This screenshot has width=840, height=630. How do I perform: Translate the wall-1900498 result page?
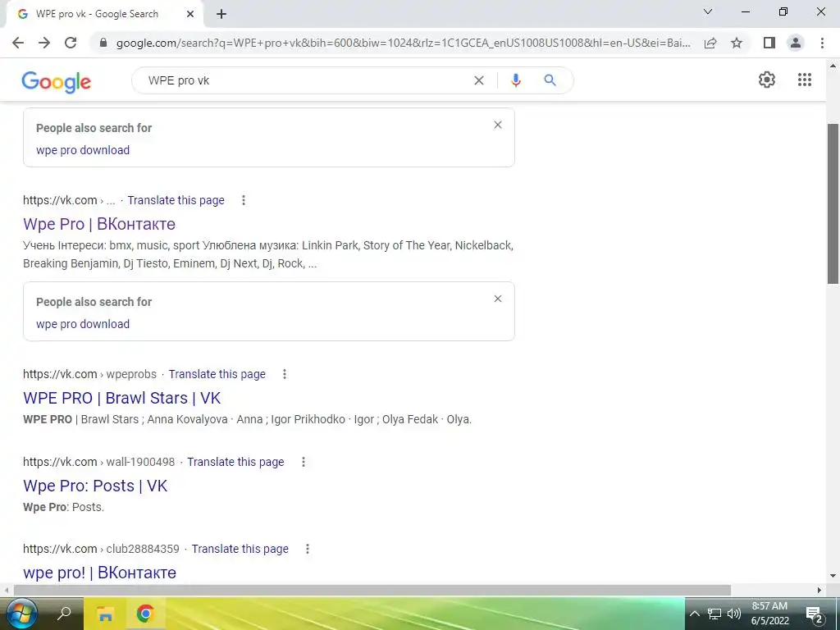click(235, 462)
